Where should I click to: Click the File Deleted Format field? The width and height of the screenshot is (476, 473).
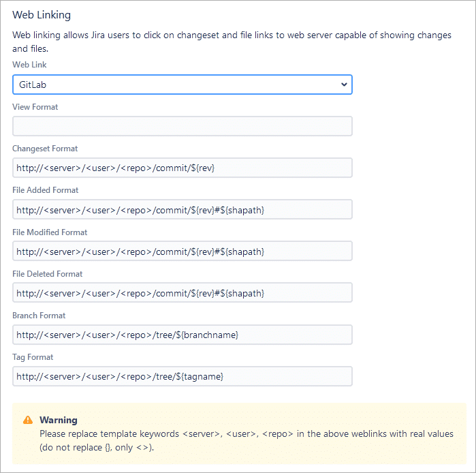tap(182, 292)
